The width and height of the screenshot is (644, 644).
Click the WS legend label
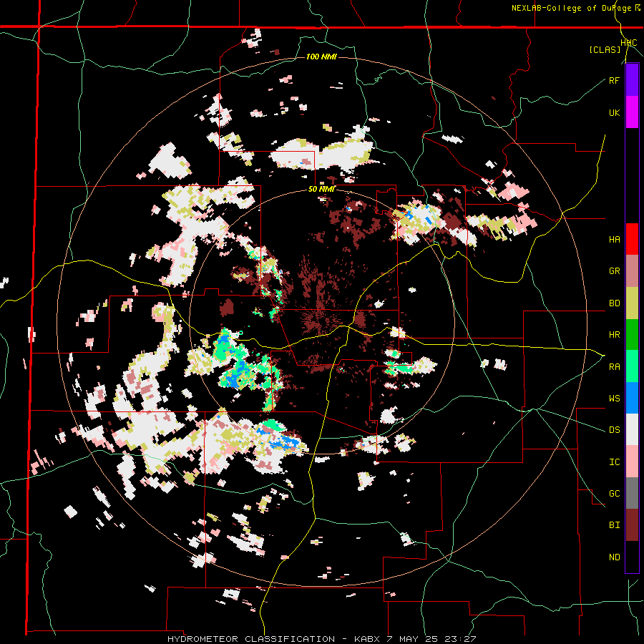[614, 399]
